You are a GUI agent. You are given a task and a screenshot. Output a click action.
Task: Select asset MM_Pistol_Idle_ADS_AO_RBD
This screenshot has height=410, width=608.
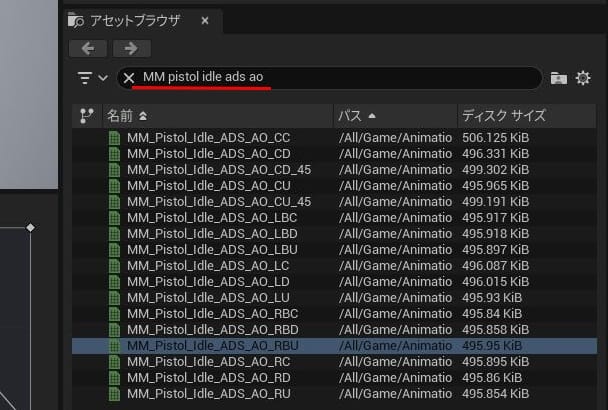tap(334, 330)
